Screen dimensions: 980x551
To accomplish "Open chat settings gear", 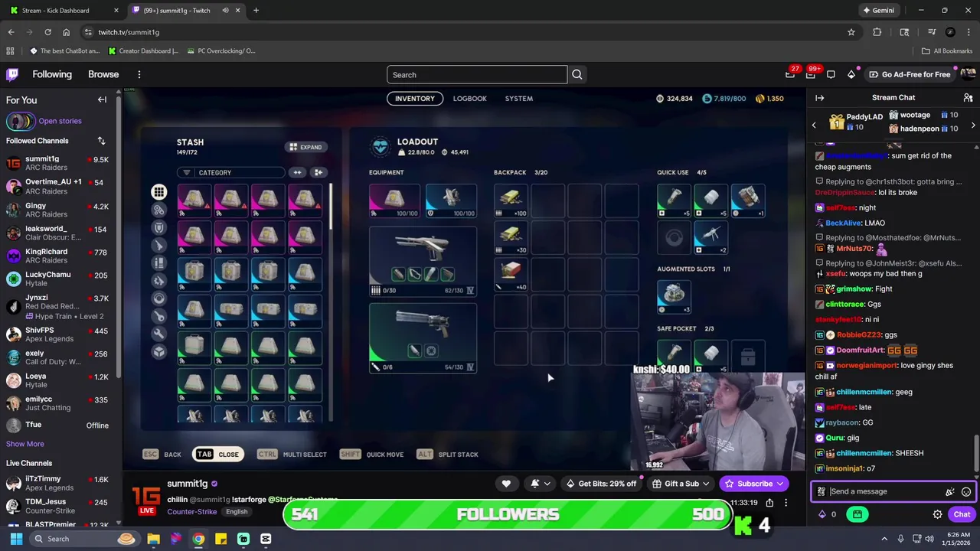I will click(937, 514).
